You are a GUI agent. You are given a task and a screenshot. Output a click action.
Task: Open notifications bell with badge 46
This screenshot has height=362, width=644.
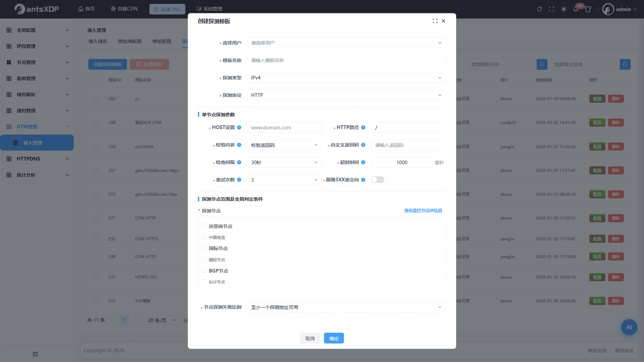pyautogui.click(x=576, y=9)
